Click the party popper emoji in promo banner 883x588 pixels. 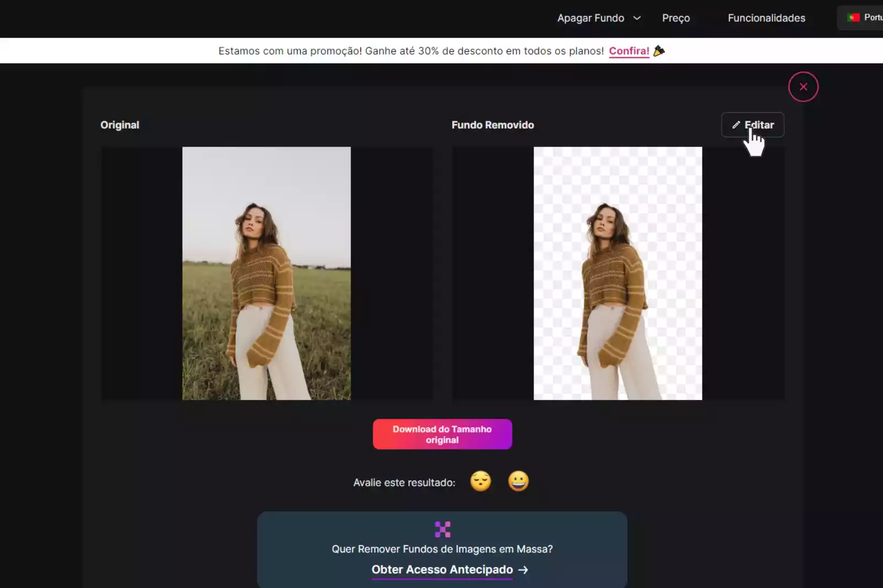659,51
